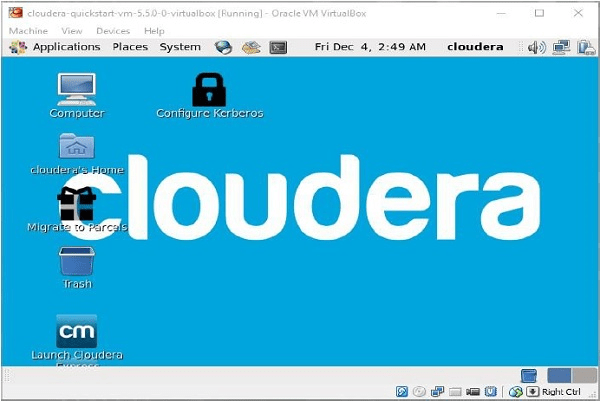This screenshot has width=600, height=401.
Task: Launch Cloudera Express from the desktop
Action: click(x=76, y=332)
